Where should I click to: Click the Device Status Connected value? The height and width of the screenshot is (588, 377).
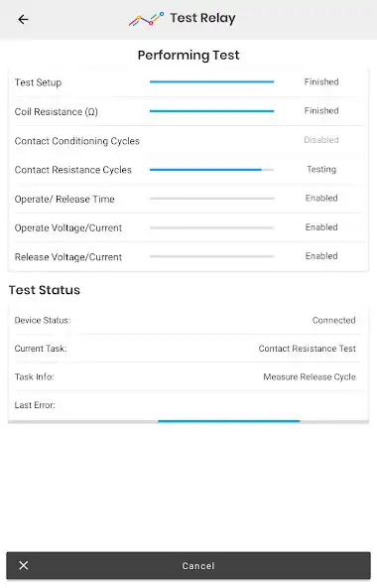pyautogui.click(x=333, y=320)
